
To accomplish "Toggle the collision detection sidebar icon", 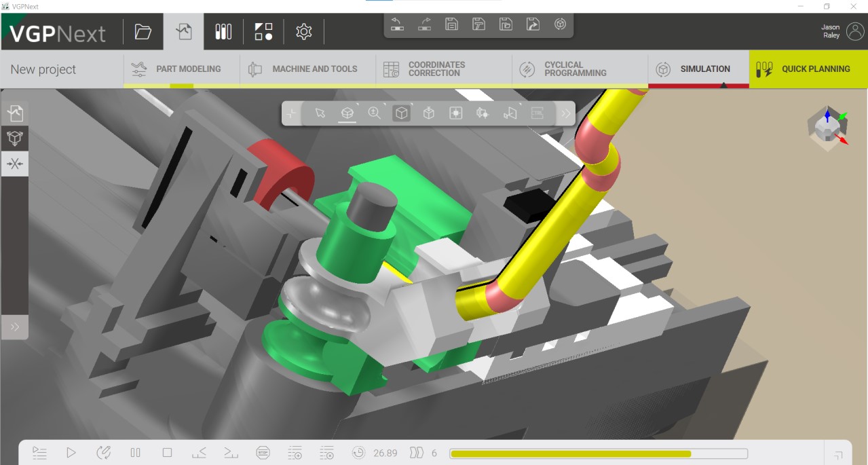I will click(x=15, y=164).
